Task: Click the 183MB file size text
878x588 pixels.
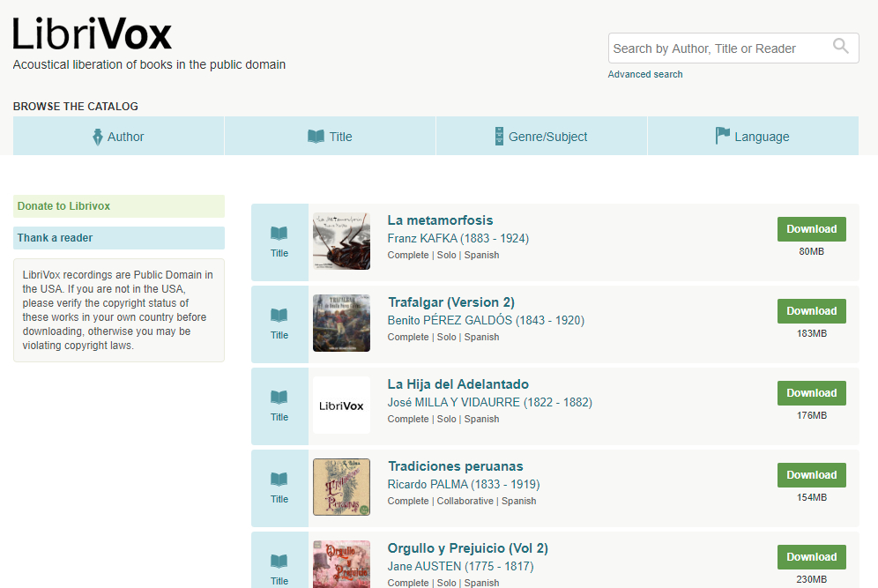Action: coord(811,333)
